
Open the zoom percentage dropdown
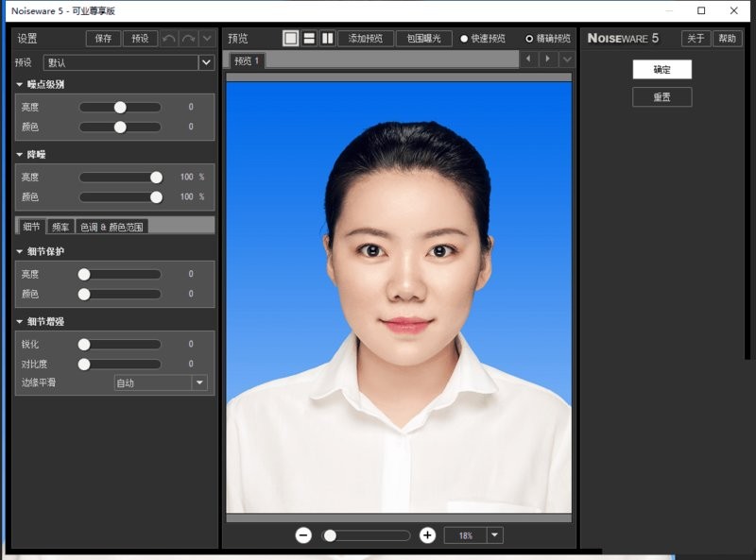[x=495, y=535]
